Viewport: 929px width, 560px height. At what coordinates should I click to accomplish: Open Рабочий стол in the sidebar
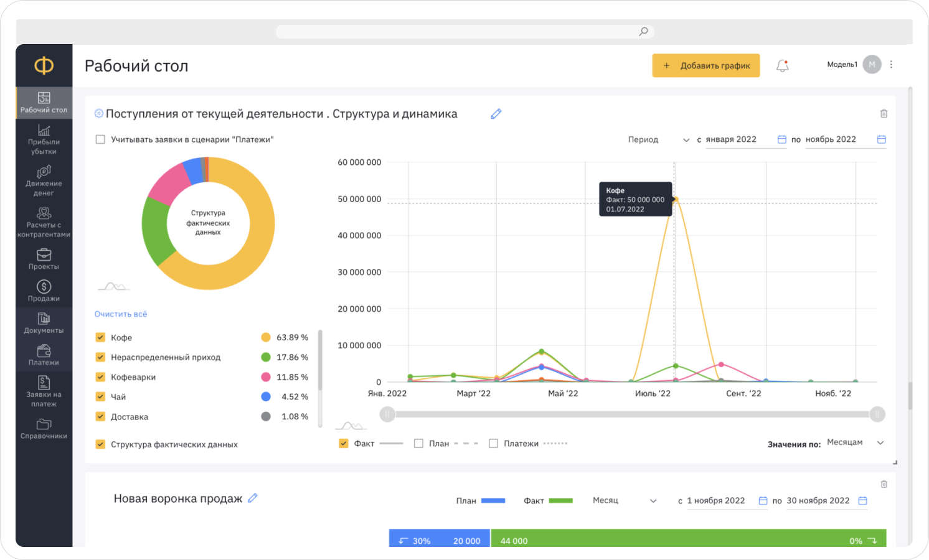click(44, 103)
